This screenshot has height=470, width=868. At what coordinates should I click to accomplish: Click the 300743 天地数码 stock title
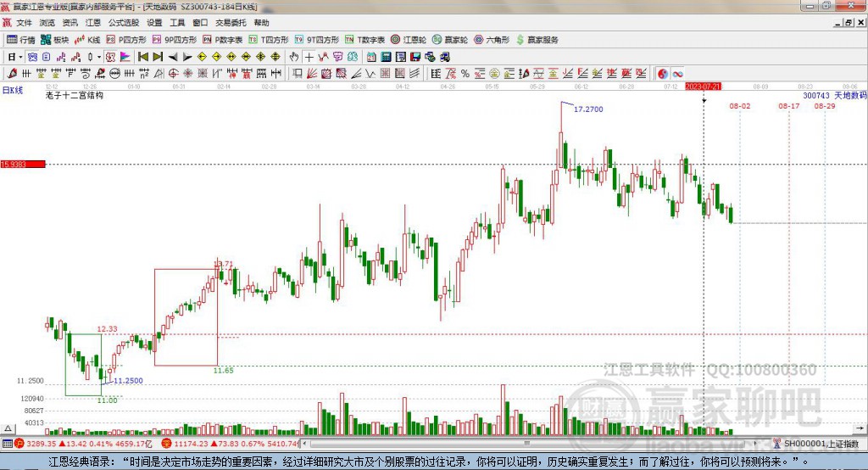point(834,95)
